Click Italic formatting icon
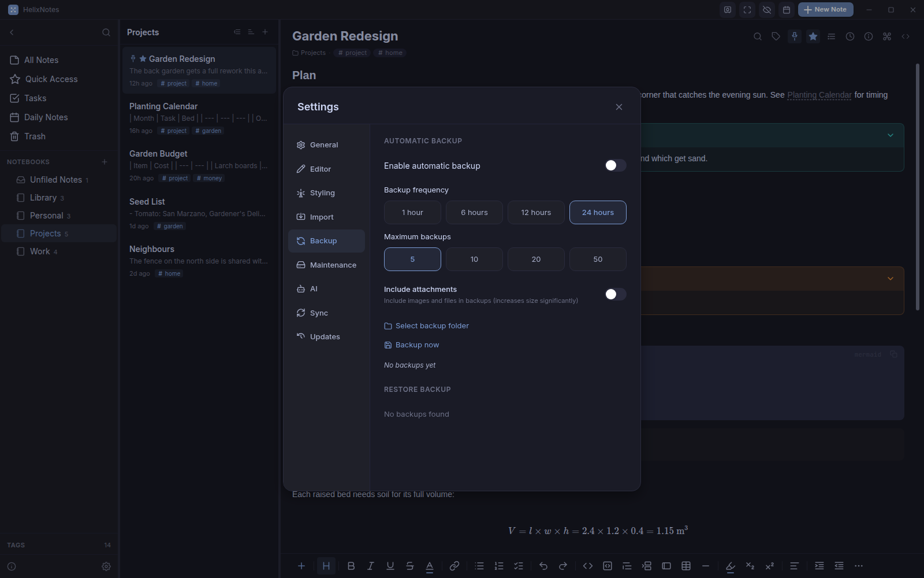 click(x=371, y=566)
